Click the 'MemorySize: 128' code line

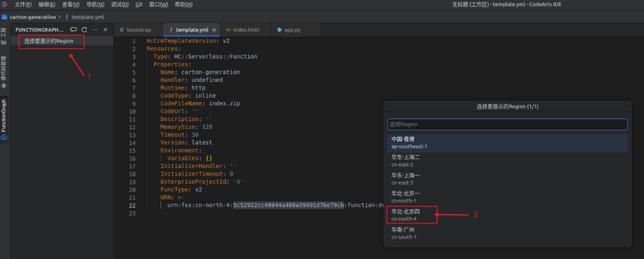[186, 127]
